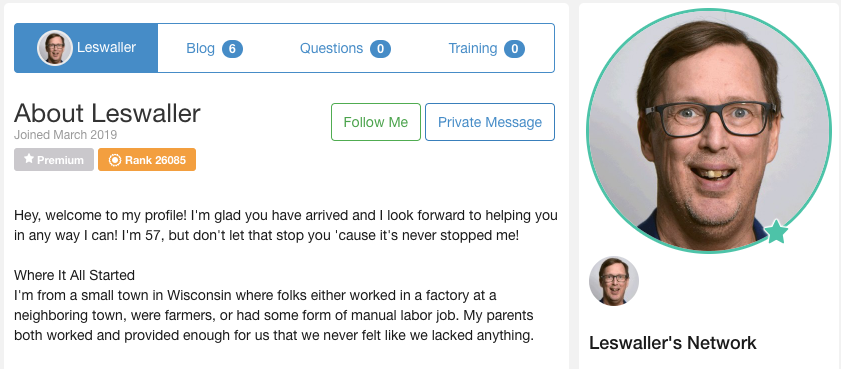
Task: Click the Leswaller's Network heading
Action: 673,343
